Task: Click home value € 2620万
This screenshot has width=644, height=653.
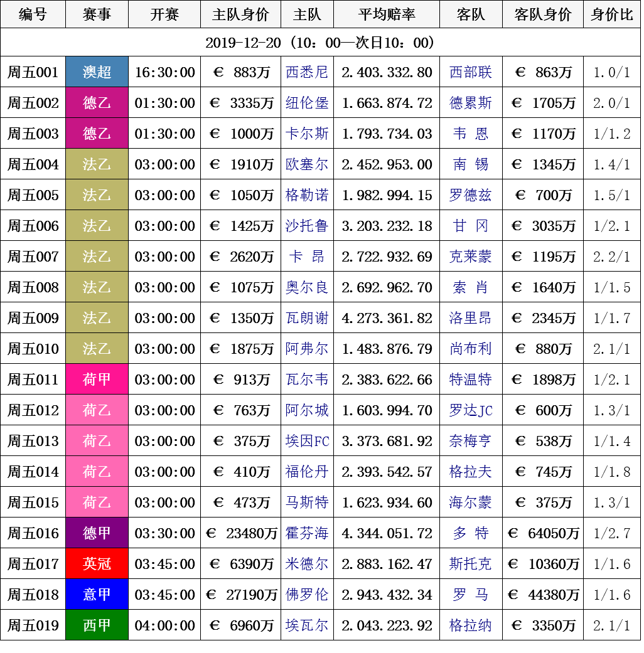Action: (241, 257)
